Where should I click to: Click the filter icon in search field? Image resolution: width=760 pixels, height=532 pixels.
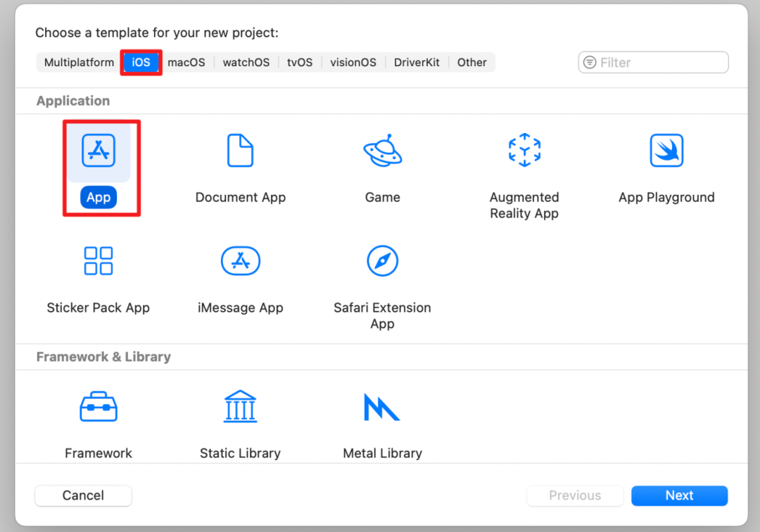[x=590, y=63]
